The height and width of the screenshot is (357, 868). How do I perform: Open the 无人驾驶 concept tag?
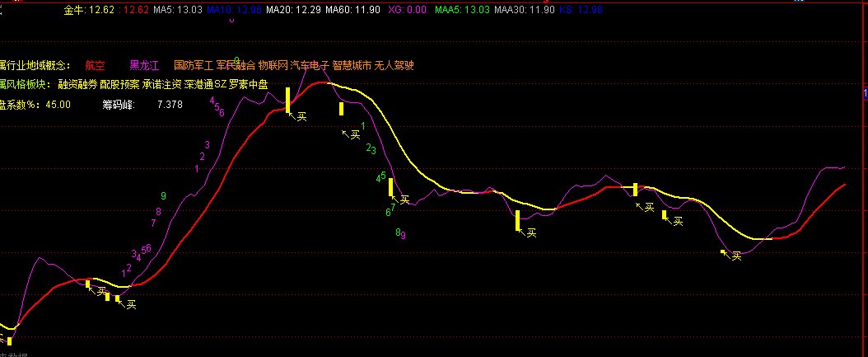pyautogui.click(x=394, y=65)
